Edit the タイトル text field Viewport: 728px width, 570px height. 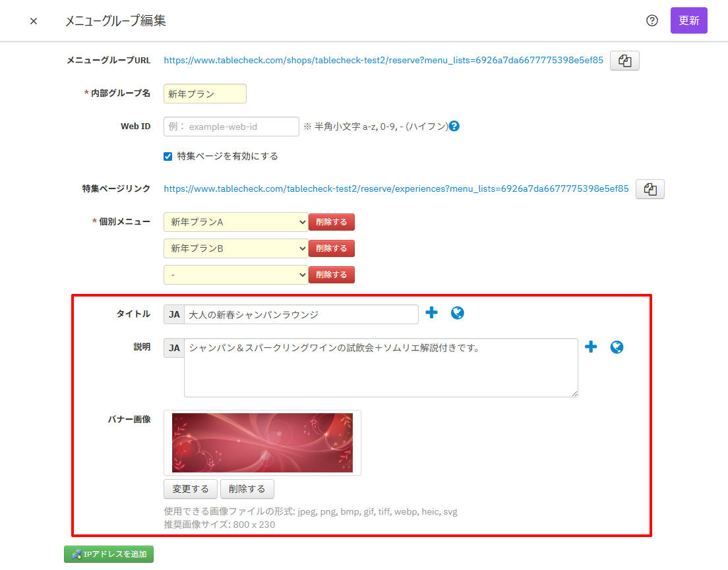(x=301, y=314)
